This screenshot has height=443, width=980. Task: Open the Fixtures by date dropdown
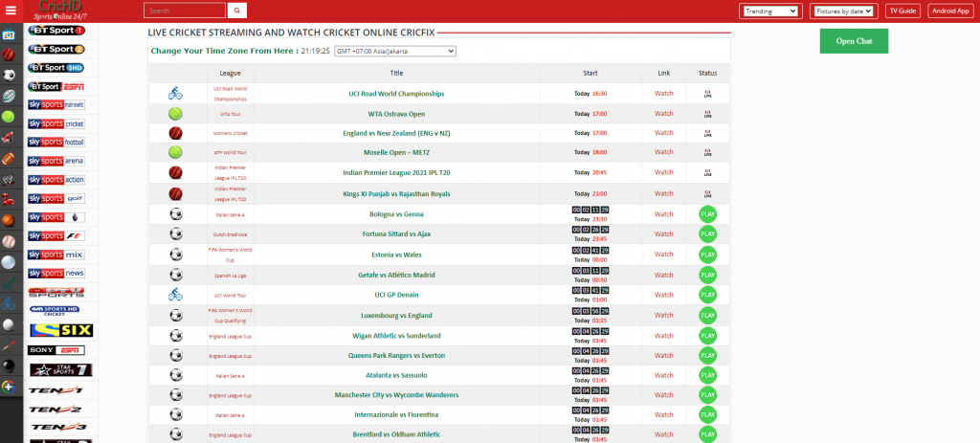tap(844, 11)
